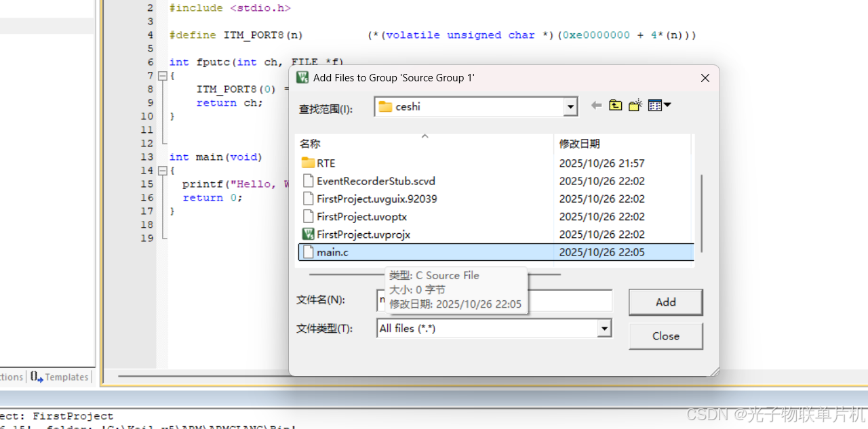Click the return ch; code line
This screenshot has width=868, height=429.
pos(229,103)
